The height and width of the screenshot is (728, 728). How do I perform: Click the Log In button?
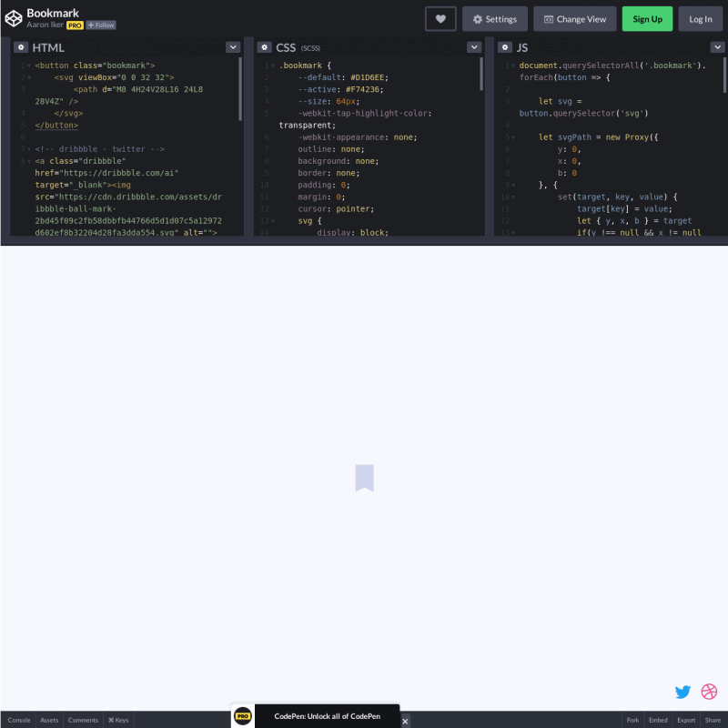(x=700, y=19)
